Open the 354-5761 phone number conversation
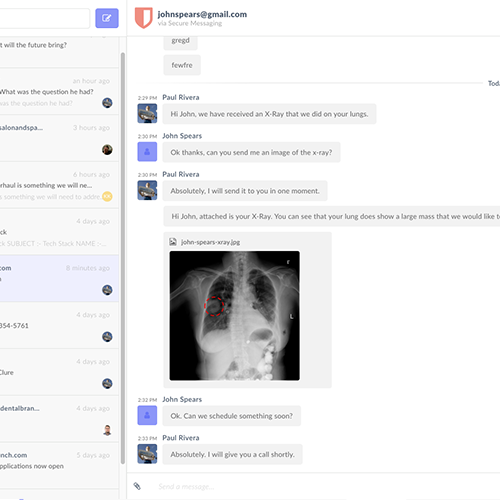The width and height of the screenshot is (500, 500). [x=59, y=326]
